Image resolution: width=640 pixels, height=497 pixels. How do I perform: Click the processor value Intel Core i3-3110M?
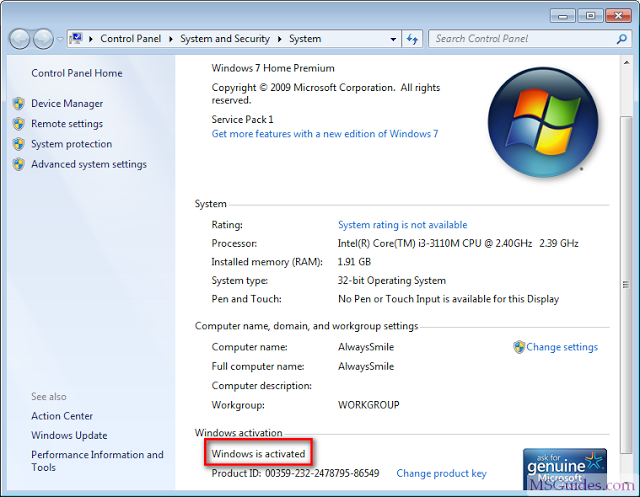click(458, 244)
